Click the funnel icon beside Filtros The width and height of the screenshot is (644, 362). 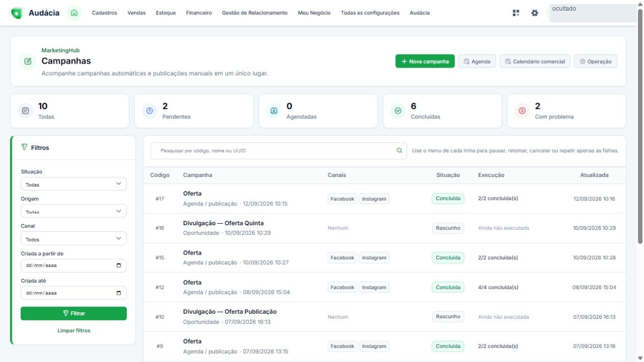click(24, 147)
